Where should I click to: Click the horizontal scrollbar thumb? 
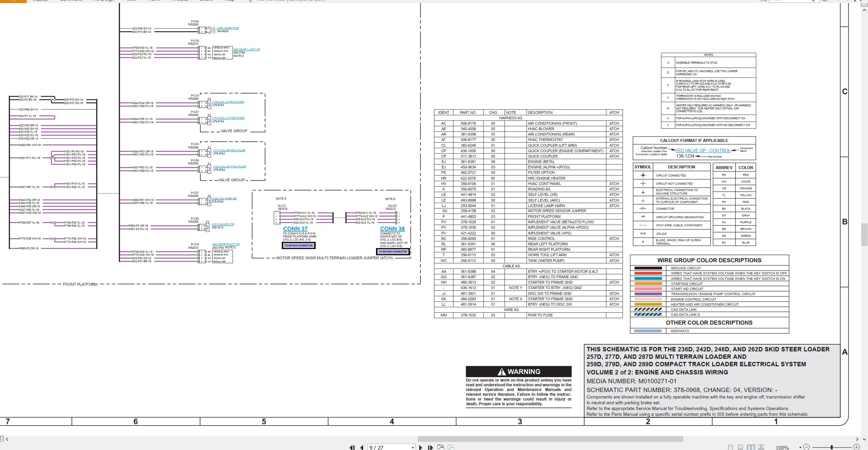550,439
